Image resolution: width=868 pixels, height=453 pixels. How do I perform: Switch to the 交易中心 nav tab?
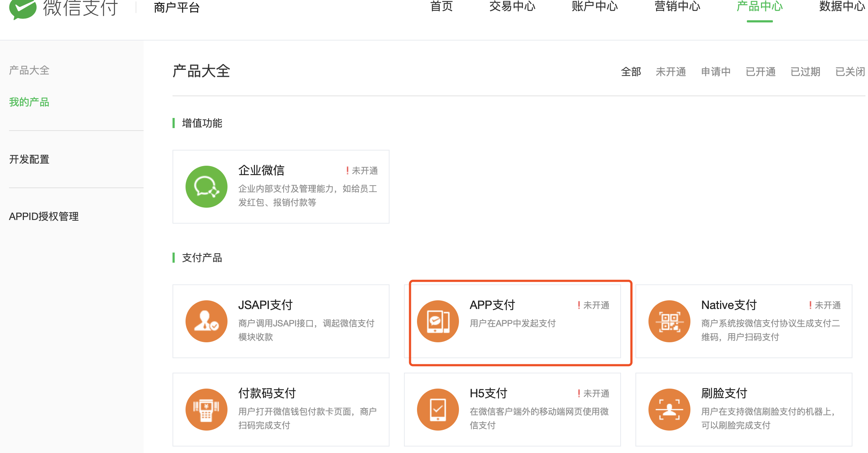pos(512,7)
